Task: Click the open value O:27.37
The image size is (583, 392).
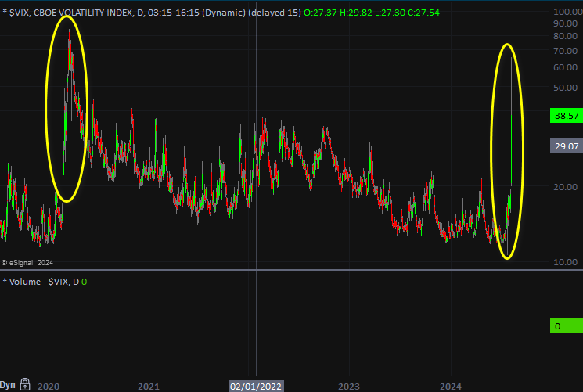Action: click(x=320, y=13)
